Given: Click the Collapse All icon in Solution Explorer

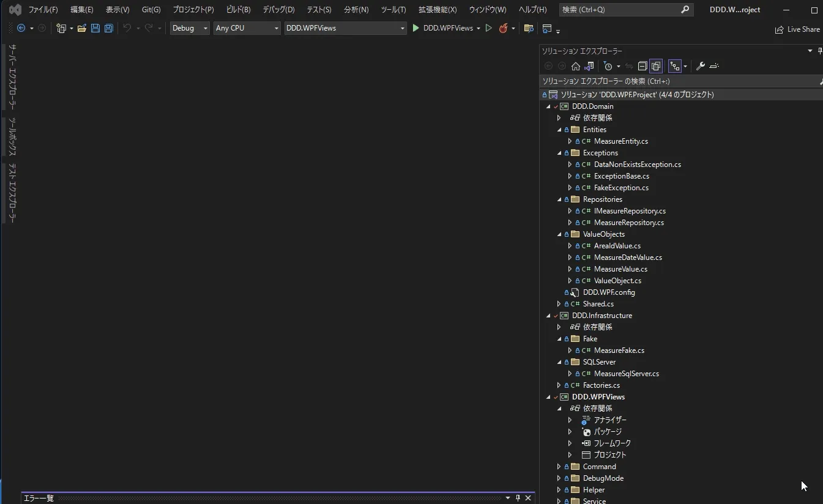Looking at the screenshot, I should point(642,66).
